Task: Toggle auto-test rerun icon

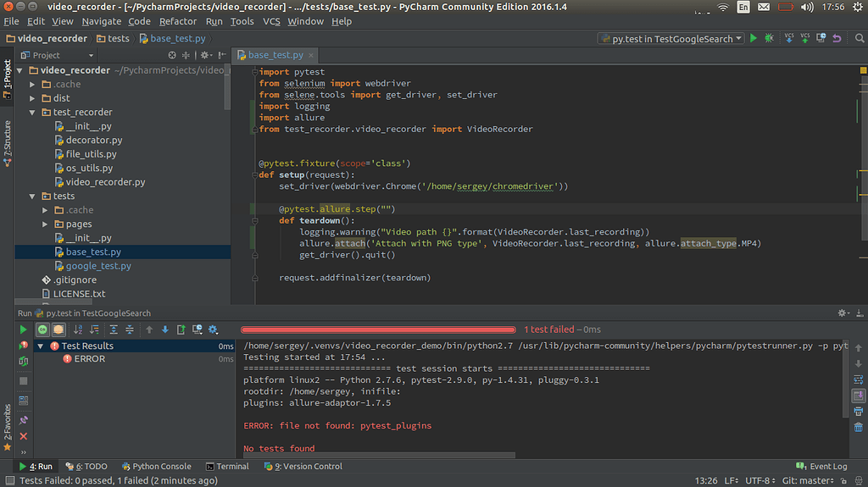Action: click(x=23, y=361)
